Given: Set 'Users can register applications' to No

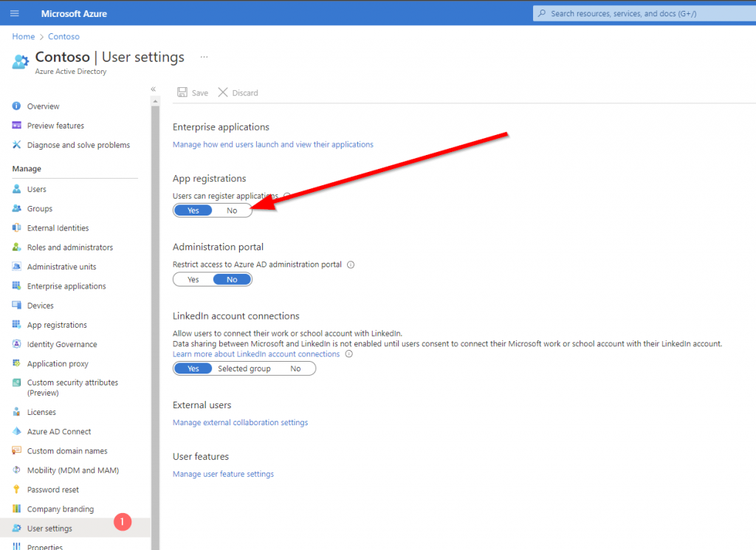Looking at the screenshot, I should [x=232, y=210].
